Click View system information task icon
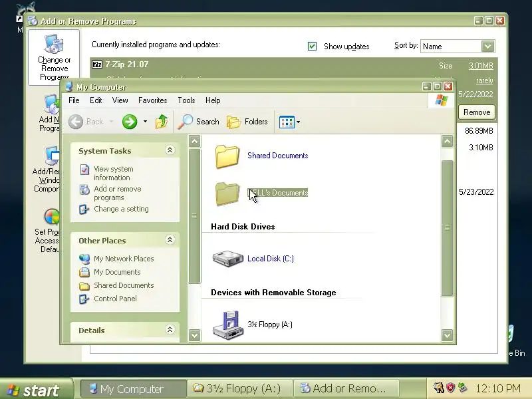 (84, 170)
